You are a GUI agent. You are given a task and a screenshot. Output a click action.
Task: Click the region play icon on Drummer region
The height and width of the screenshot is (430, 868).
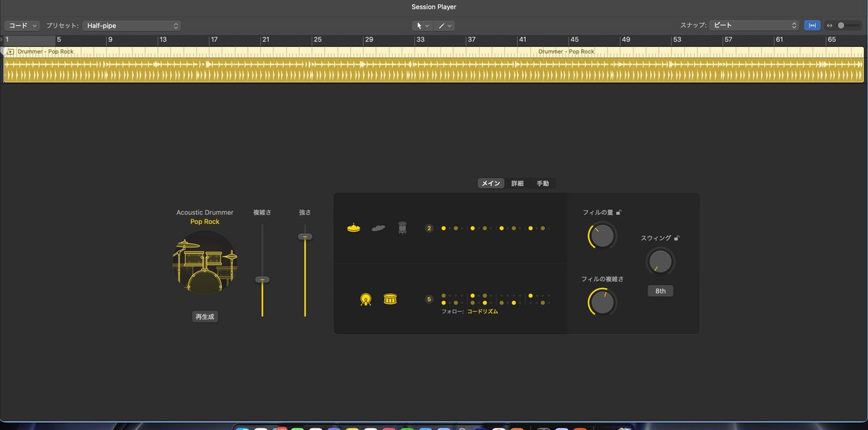point(10,52)
